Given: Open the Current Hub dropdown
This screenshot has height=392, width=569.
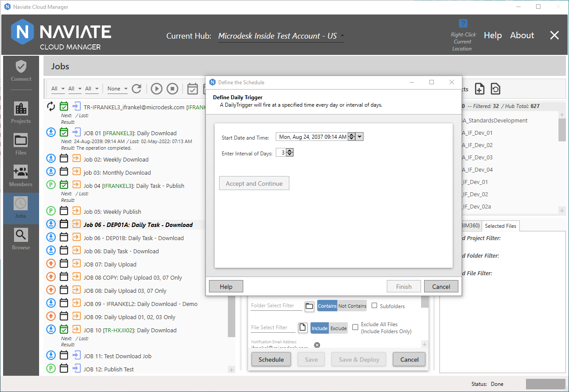Looking at the screenshot, I should click(281, 36).
